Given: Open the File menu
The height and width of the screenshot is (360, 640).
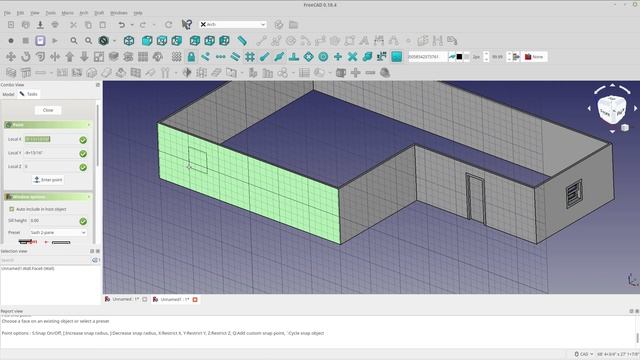Looking at the screenshot, I should click(7, 13).
